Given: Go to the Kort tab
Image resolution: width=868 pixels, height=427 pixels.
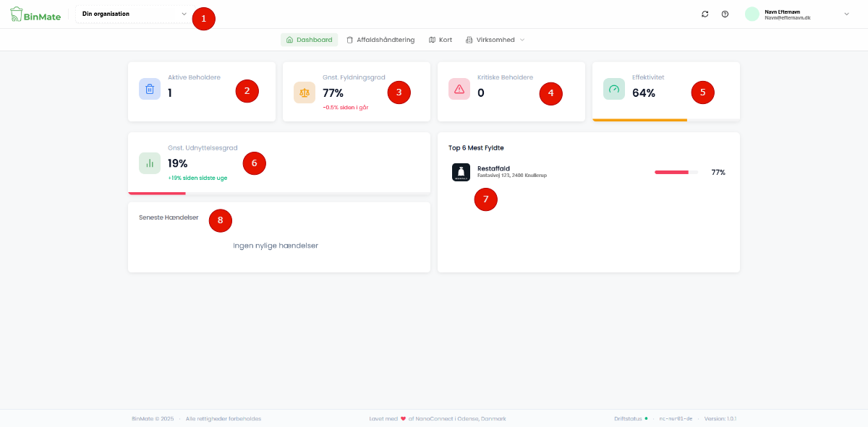Looking at the screenshot, I should [440, 40].
